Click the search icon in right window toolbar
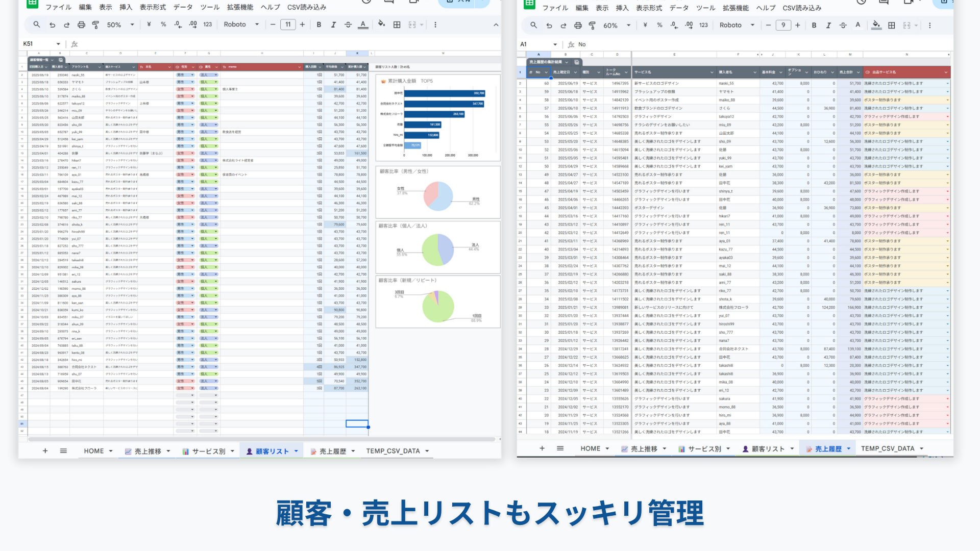The width and height of the screenshot is (980, 551). (533, 25)
